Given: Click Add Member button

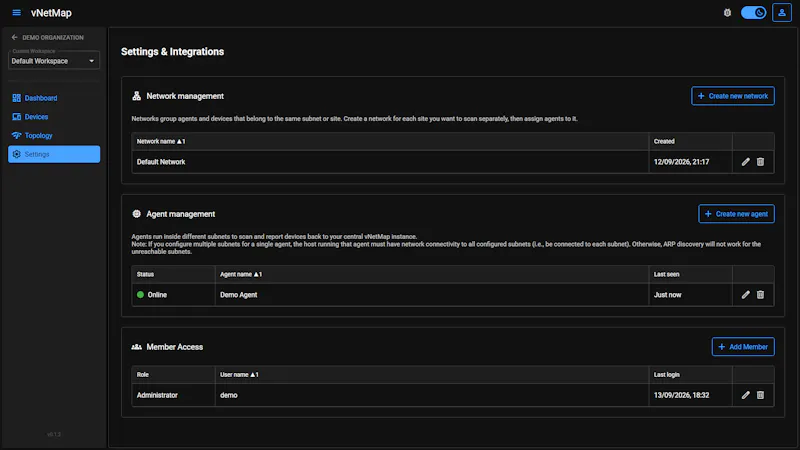Looking at the screenshot, I should [743, 347].
